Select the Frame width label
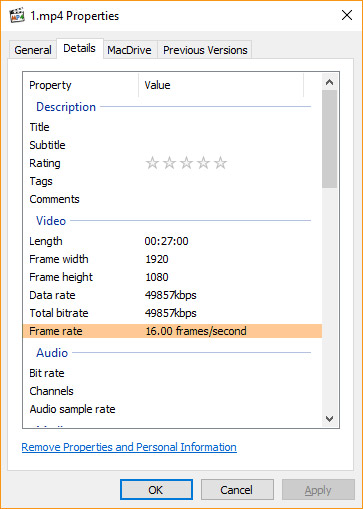 pyautogui.click(x=59, y=259)
